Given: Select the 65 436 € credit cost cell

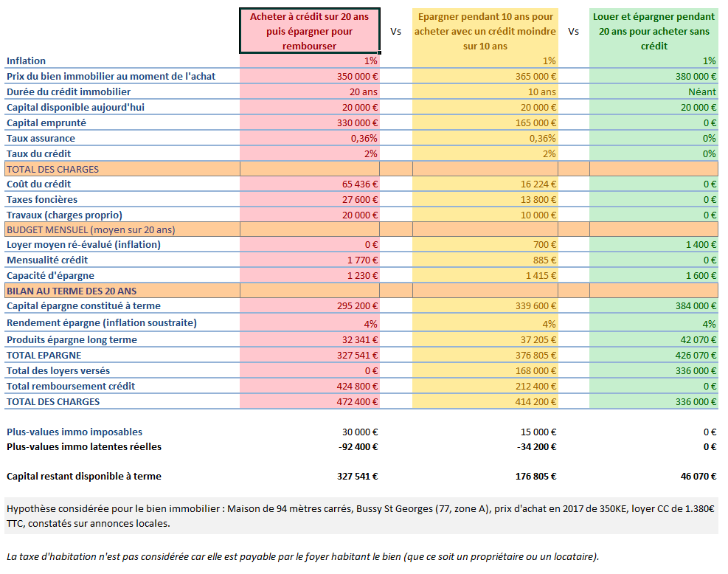Looking at the screenshot, I should (359, 184).
